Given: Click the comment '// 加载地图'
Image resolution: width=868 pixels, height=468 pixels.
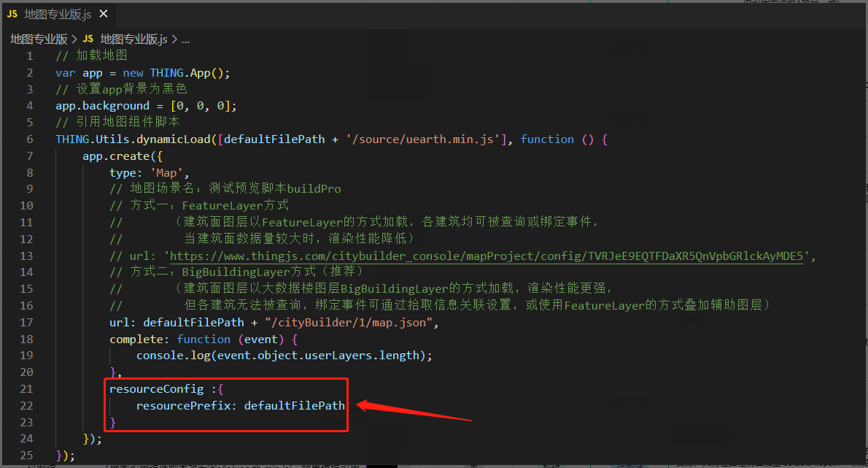Looking at the screenshot, I should coord(91,55).
